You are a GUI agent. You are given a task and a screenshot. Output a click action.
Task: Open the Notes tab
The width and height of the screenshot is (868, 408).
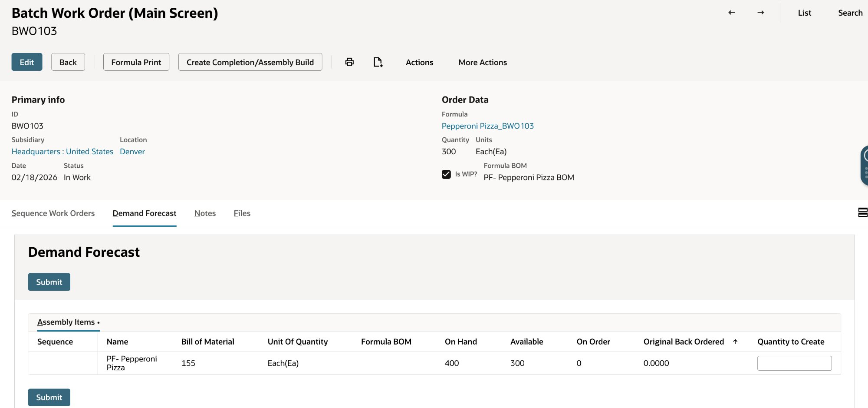205,213
